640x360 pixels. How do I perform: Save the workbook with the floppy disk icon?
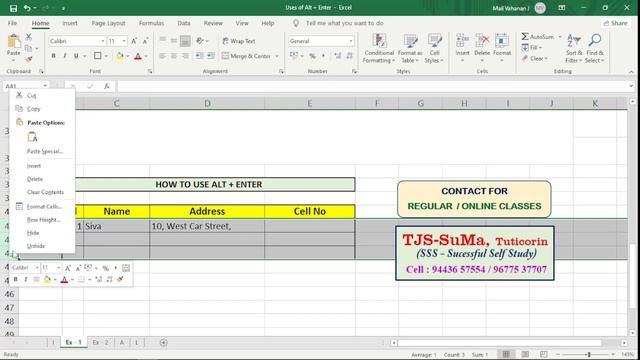click(13, 8)
